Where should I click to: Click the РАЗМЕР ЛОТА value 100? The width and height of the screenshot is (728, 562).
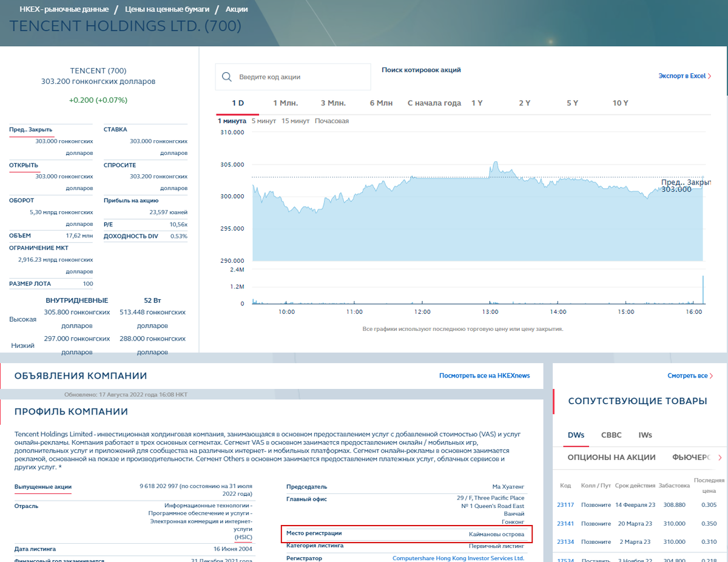[x=88, y=283]
